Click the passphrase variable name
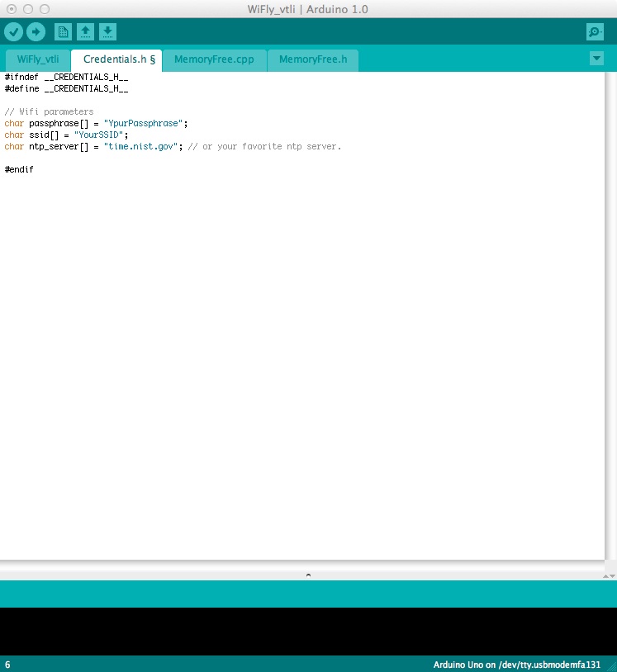Screen dimensions: 617x672 pos(54,124)
